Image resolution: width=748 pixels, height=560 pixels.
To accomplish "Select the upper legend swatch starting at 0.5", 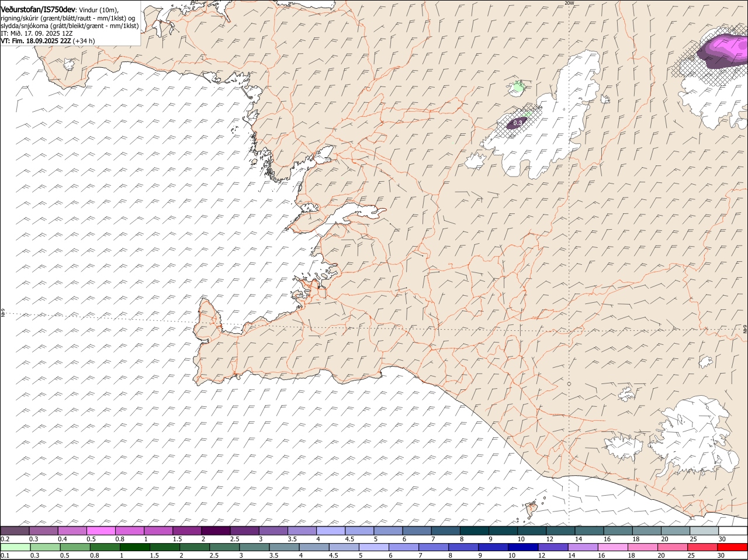I will 101,531.
